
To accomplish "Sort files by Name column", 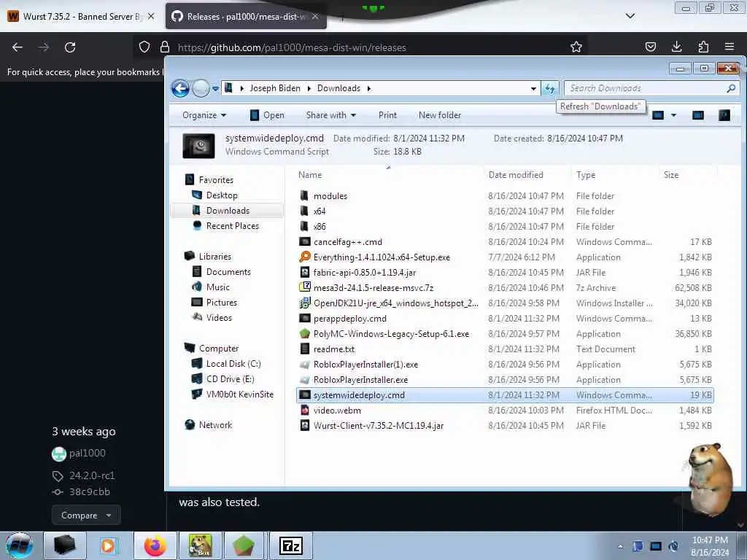I will (x=390, y=175).
